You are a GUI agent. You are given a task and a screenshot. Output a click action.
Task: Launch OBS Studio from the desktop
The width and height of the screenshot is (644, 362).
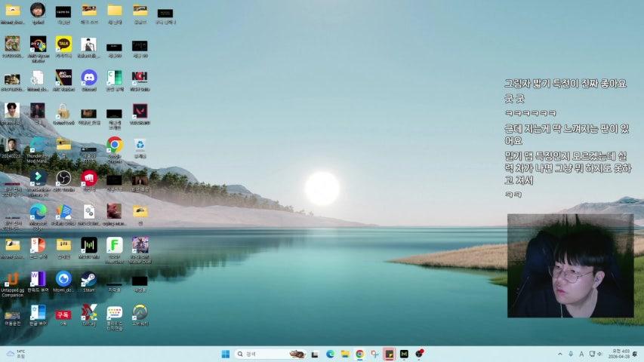[63, 179]
